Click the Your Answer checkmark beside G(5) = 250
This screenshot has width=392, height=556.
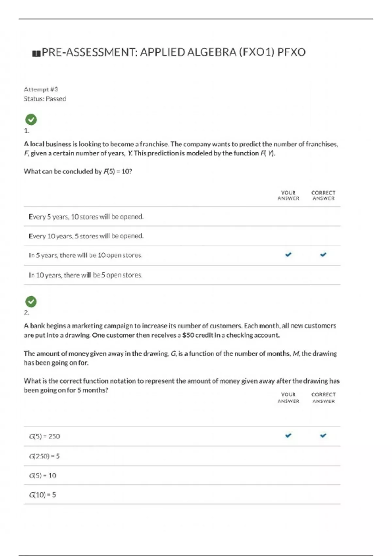288,436
